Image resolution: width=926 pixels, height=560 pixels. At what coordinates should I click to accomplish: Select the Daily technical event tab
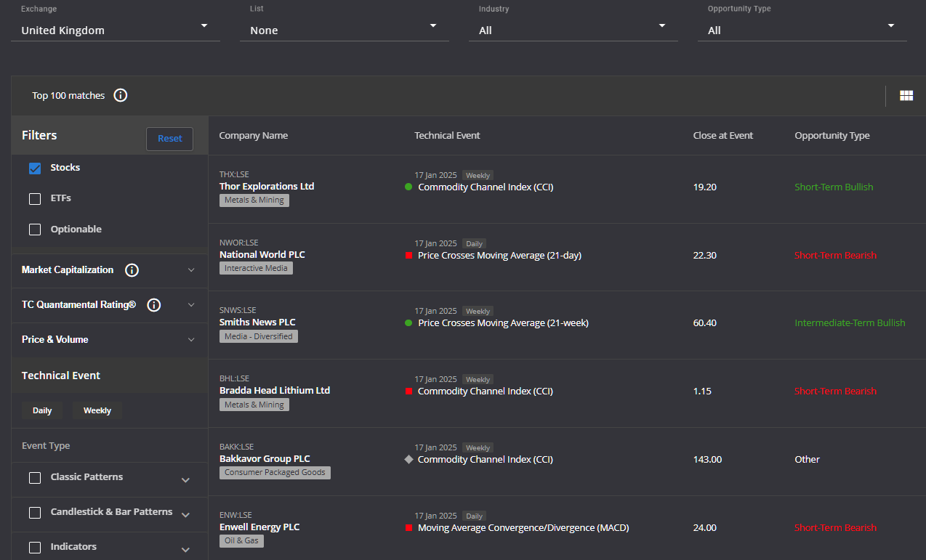pos(42,410)
